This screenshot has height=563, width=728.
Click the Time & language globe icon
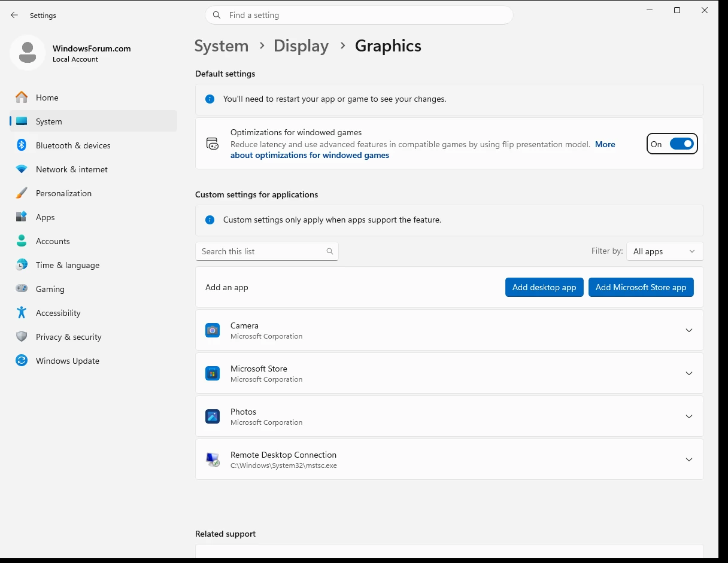pyautogui.click(x=22, y=265)
